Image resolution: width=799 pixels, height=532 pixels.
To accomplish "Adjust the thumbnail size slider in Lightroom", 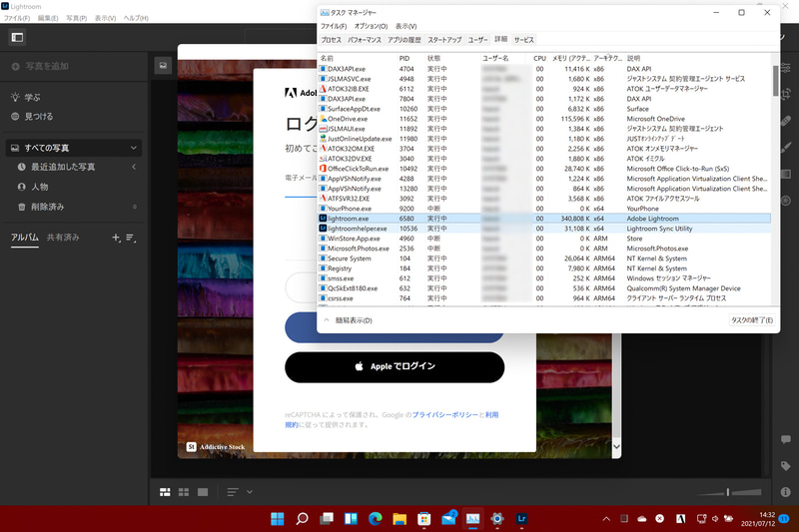I will [729, 492].
